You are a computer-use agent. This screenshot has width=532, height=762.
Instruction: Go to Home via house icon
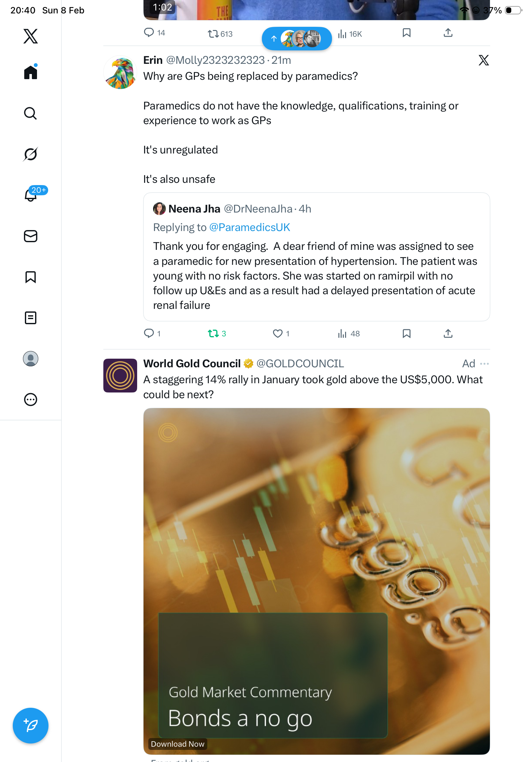pos(31,72)
